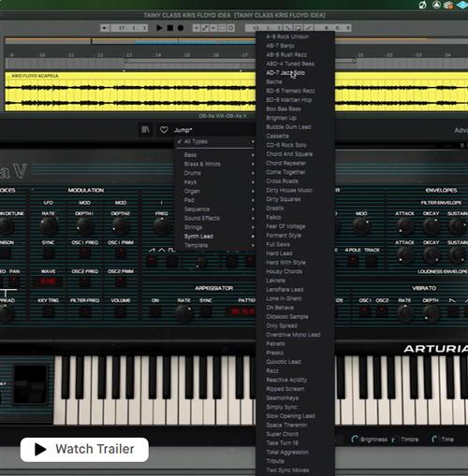
Task: Toggle the OSC 1 FREQ modulation button
Action: (x=84, y=252)
